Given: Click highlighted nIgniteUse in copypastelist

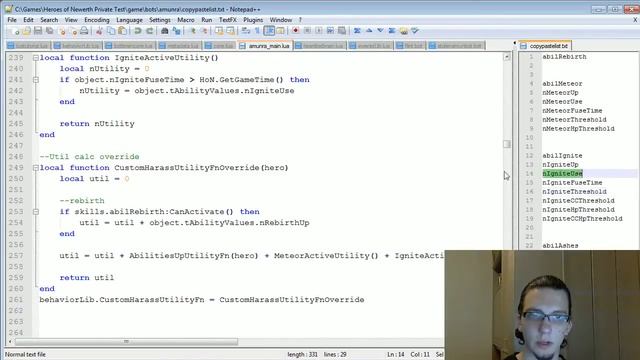Looking at the screenshot, I should click(x=562, y=173).
